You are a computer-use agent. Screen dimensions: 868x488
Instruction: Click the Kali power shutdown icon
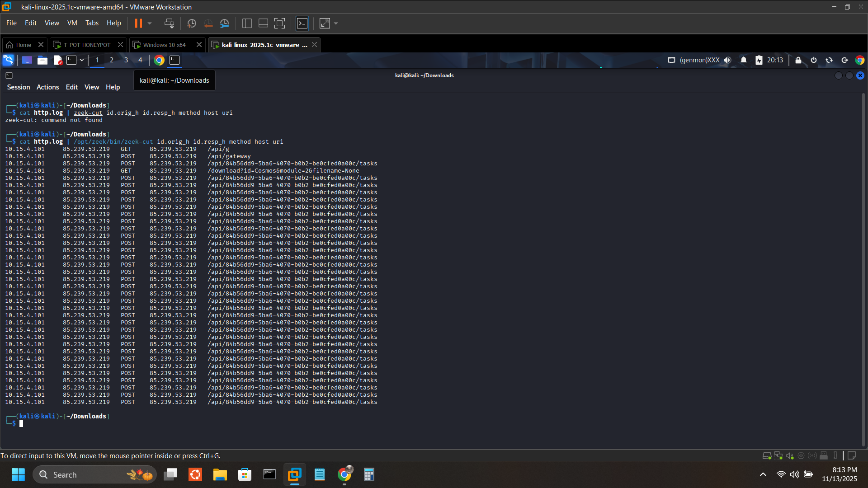[814, 60]
